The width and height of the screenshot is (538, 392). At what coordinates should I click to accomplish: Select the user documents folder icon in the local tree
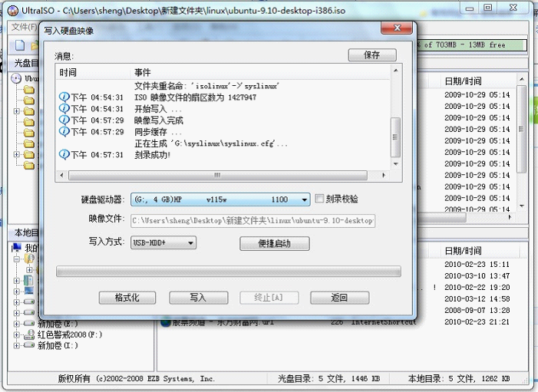29,259
